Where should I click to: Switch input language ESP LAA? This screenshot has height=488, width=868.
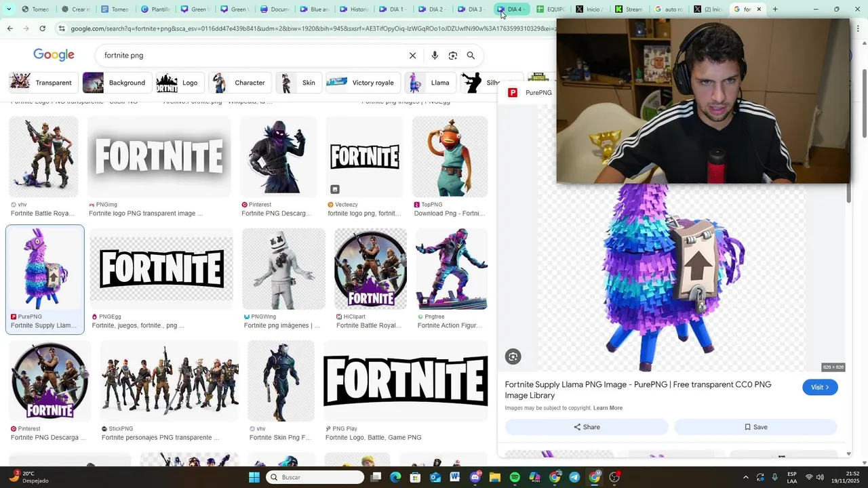[792, 477]
